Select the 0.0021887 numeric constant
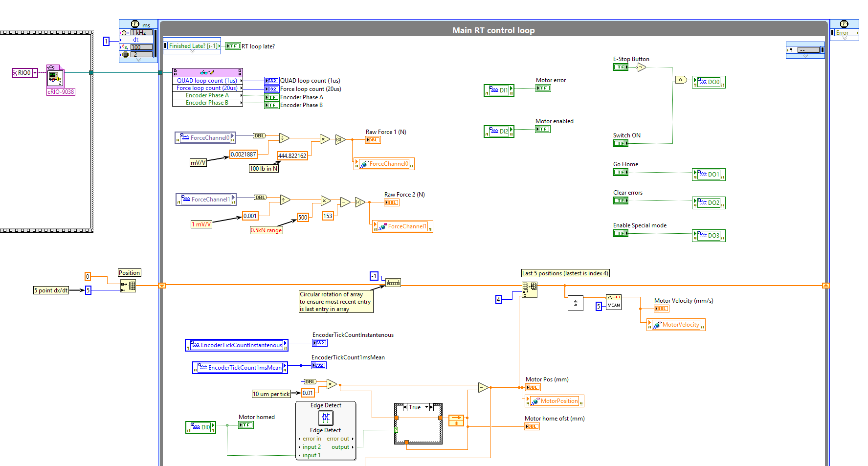This screenshot has width=868, height=466. point(244,155)
